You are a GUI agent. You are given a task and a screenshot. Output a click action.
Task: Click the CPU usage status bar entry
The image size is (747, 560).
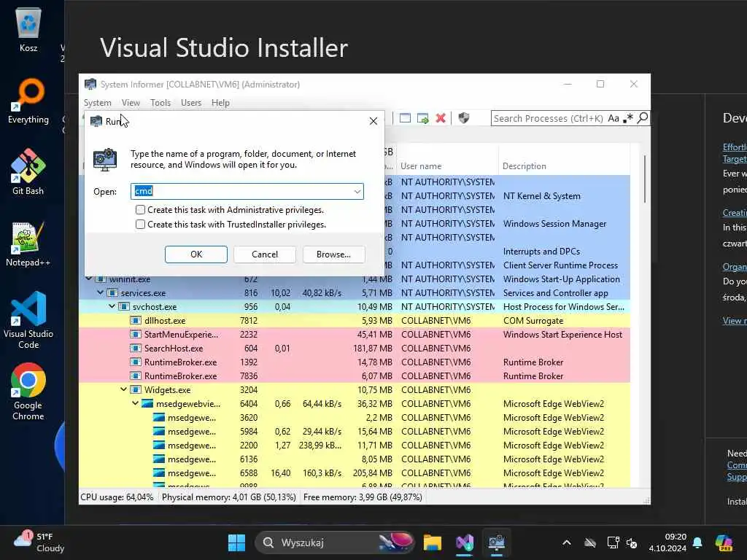(117, 497)
